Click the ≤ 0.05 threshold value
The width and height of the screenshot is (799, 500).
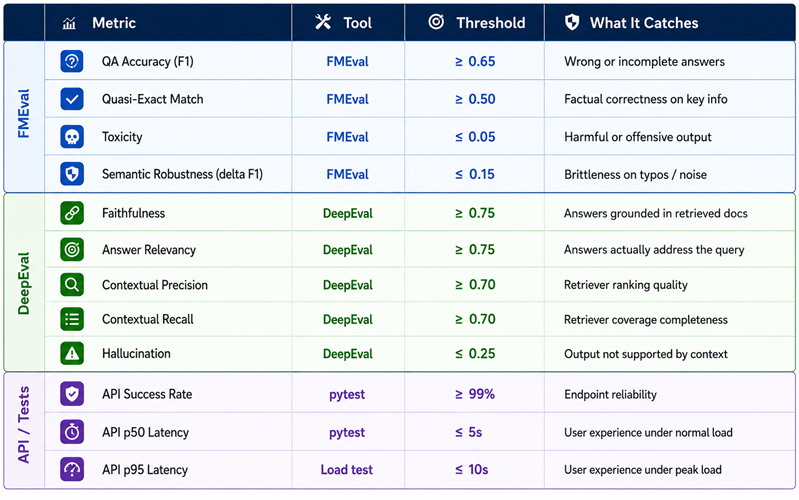(x=475, y=137)
